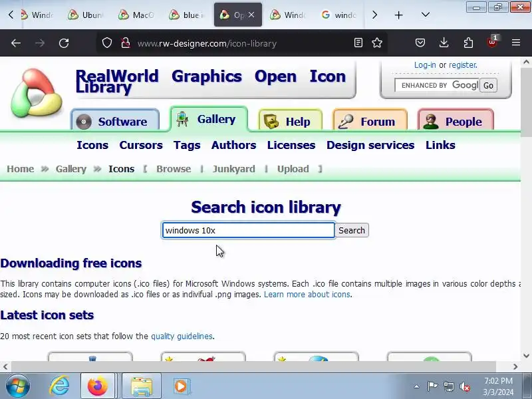Click the register link
This screenshot has height=399, width=532.
pos(462,65)
